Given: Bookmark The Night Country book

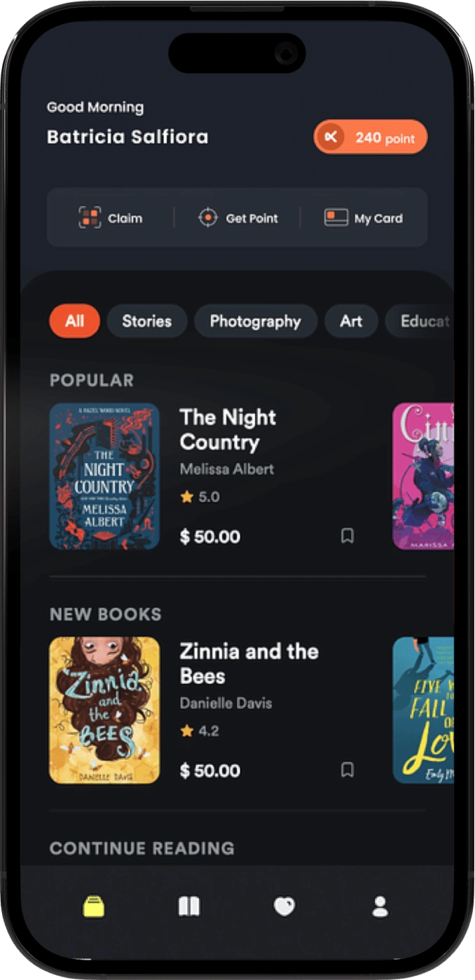Looking at the screenshot, I should click(347, 537).
